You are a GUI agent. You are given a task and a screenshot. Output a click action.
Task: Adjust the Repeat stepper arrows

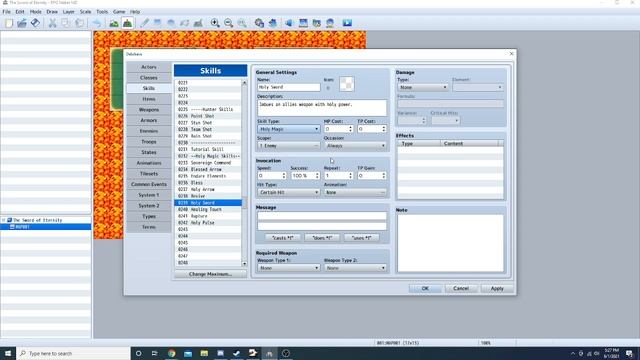[350, 176]
